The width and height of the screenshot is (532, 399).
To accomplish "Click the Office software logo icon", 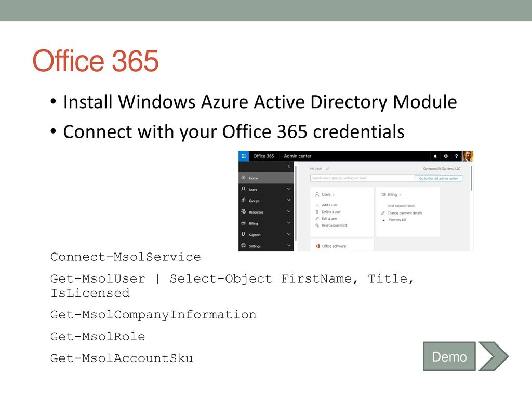I will click(318, 246).
